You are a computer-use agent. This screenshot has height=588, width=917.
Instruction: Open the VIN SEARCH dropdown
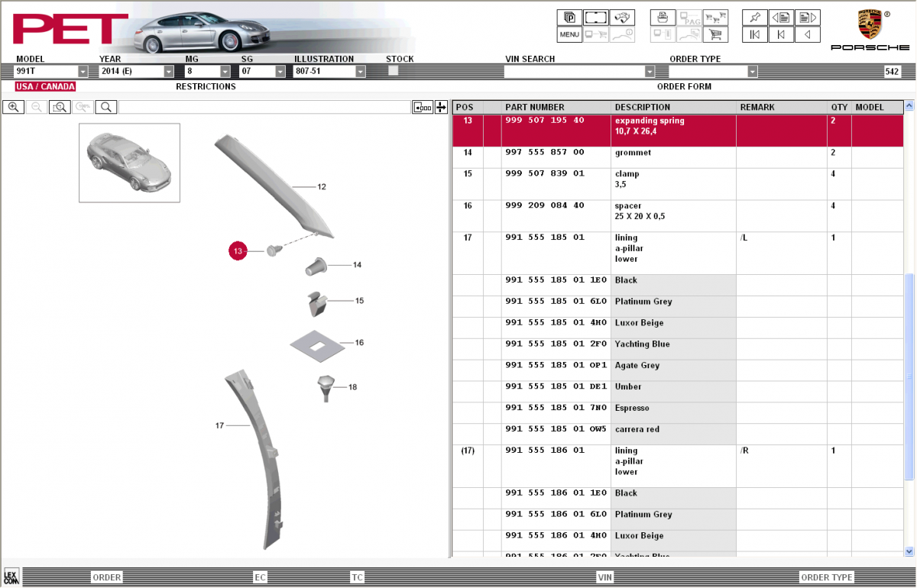650,72
